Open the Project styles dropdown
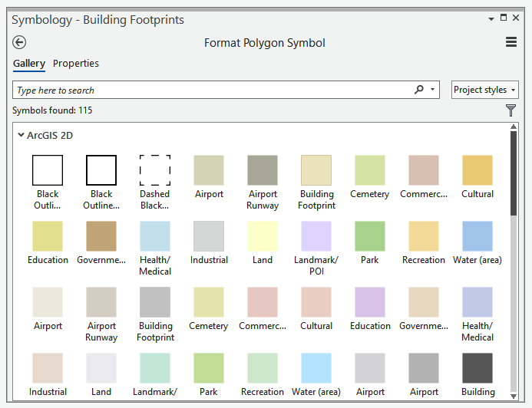The height and width of the screenshot is (408, 532). 484,90
